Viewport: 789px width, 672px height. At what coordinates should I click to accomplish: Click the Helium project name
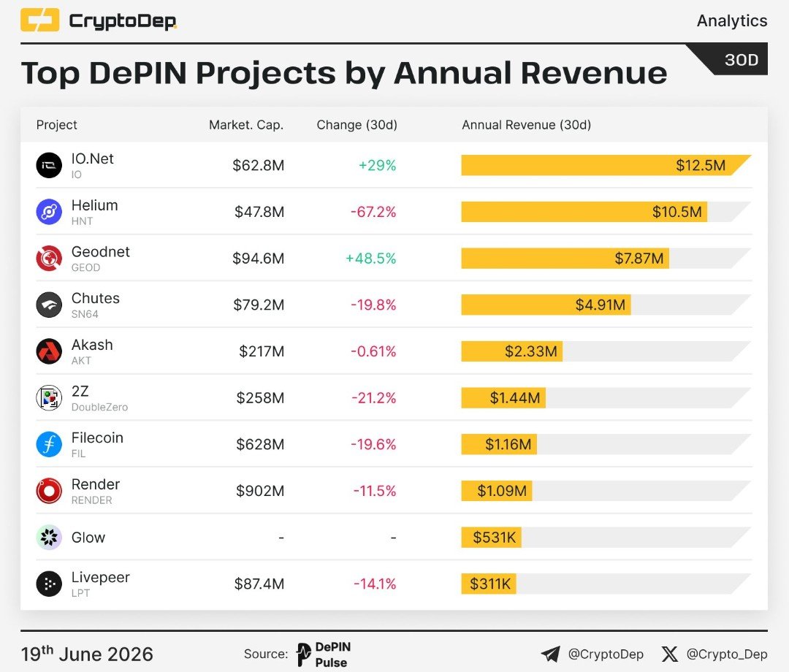pos(94,205)
